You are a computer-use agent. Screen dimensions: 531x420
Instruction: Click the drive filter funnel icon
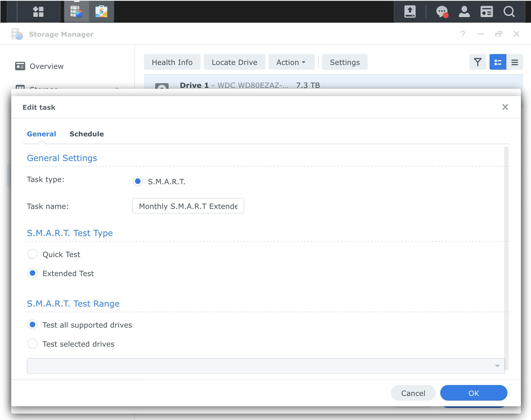(478, 62)
